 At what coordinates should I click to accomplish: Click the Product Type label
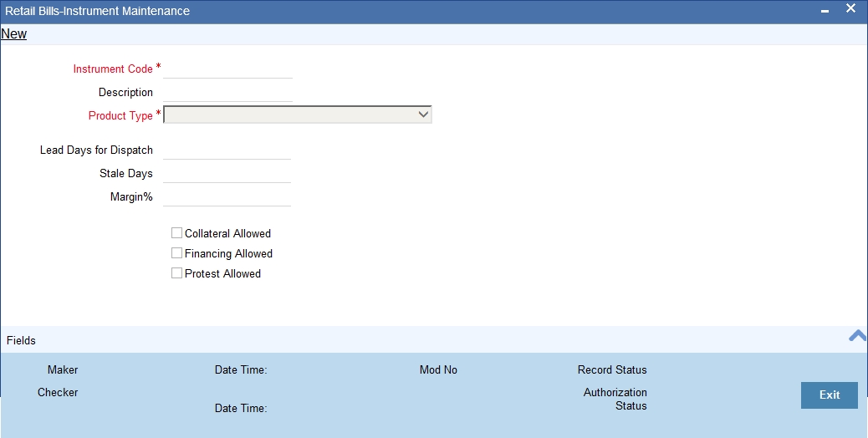pyautogui.click(x=120, y=115)
